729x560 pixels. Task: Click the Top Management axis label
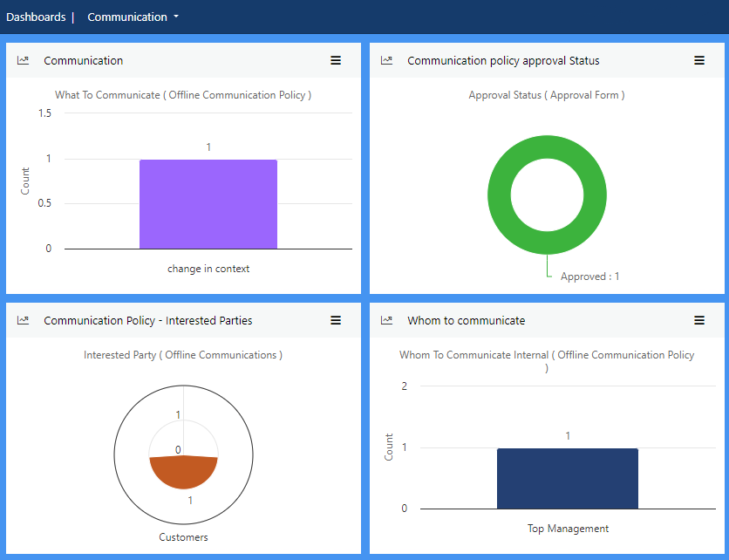tap(568, 529)
